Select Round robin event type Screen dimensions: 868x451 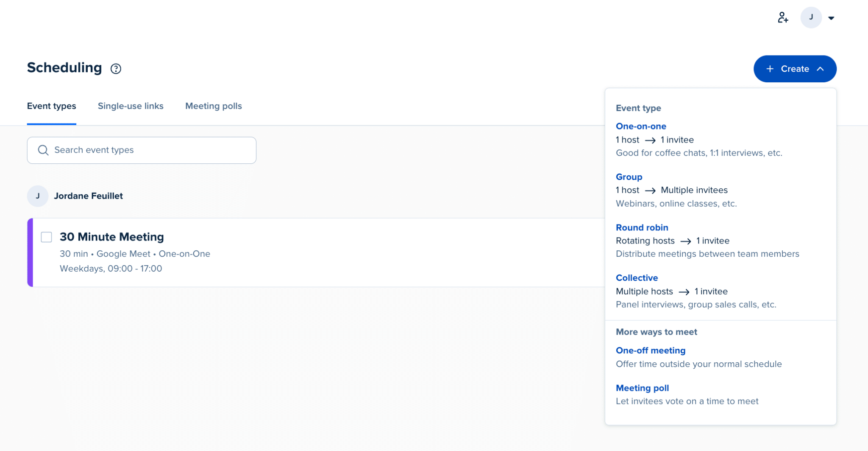point(642,227)
